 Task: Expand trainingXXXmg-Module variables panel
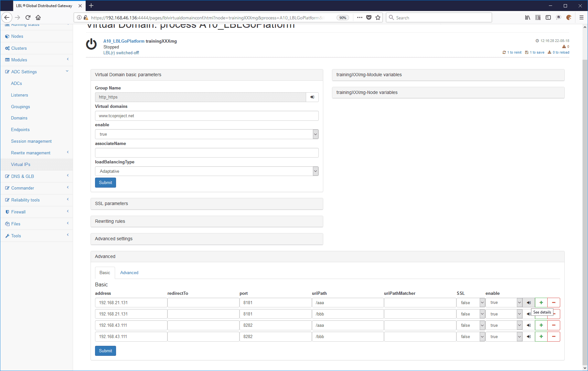point(448,75)
